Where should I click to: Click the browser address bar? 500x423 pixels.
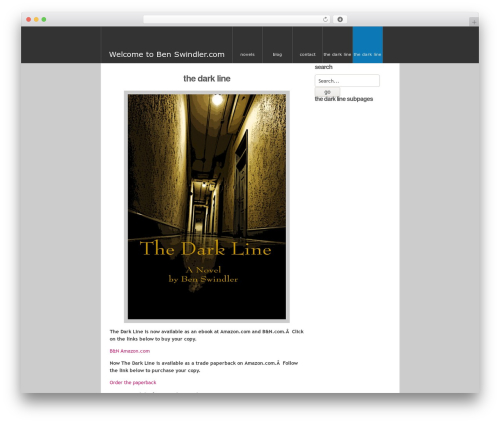coord(237,19)
